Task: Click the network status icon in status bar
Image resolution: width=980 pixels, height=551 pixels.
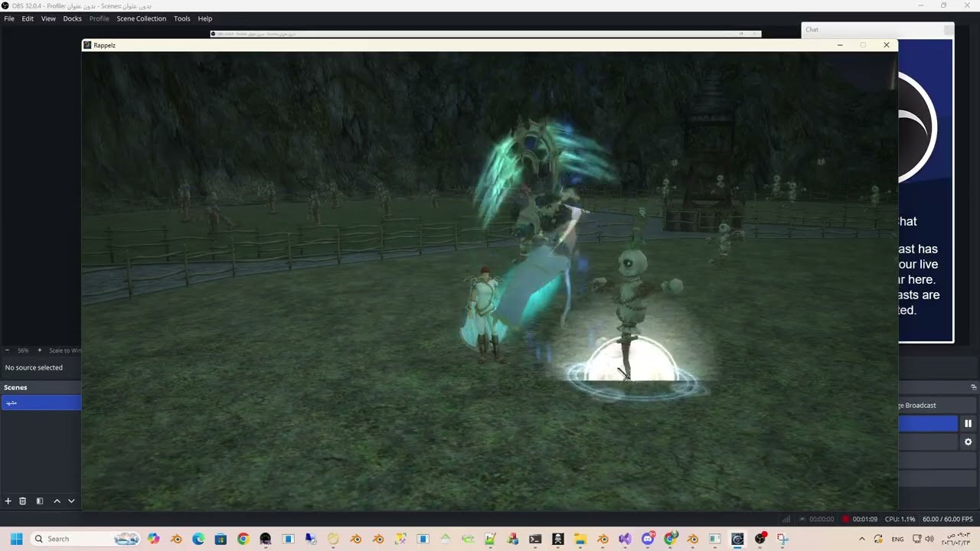Action: (x=786, y=519)
